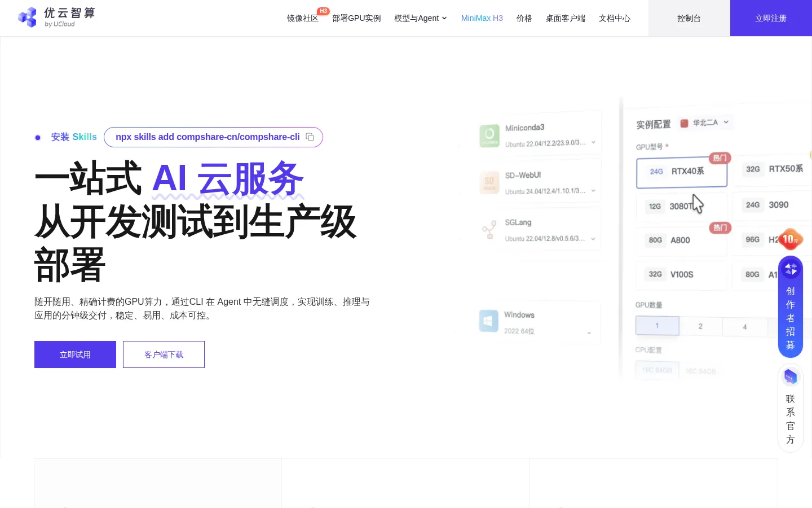
Task: Click the SD-WebUI image icon
Action: click(x=489, y=182)
